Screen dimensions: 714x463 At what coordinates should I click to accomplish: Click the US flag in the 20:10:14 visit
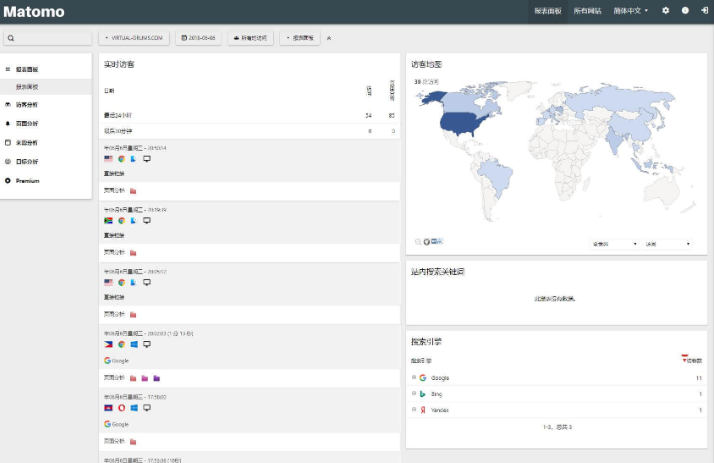108,159
